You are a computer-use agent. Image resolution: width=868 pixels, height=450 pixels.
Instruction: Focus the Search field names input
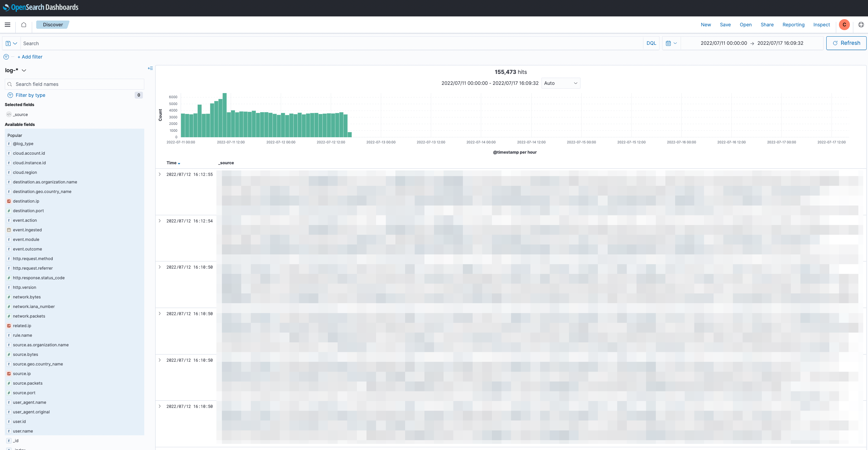pos(75,84)
